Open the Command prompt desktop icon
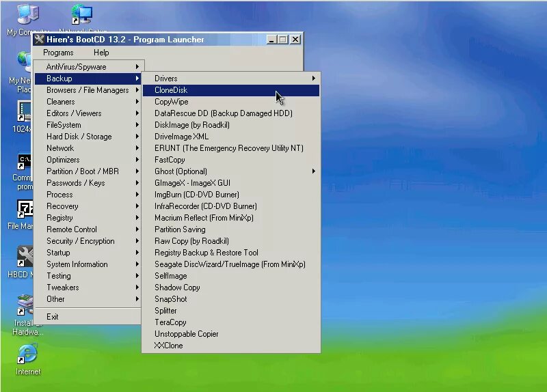The height and width of the screenshot is (392, 547). 25,162
